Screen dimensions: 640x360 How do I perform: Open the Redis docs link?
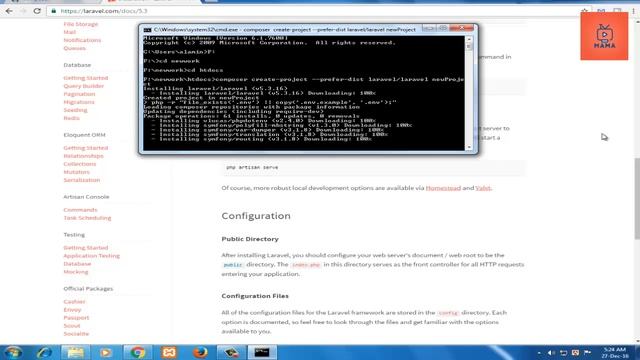71,118
